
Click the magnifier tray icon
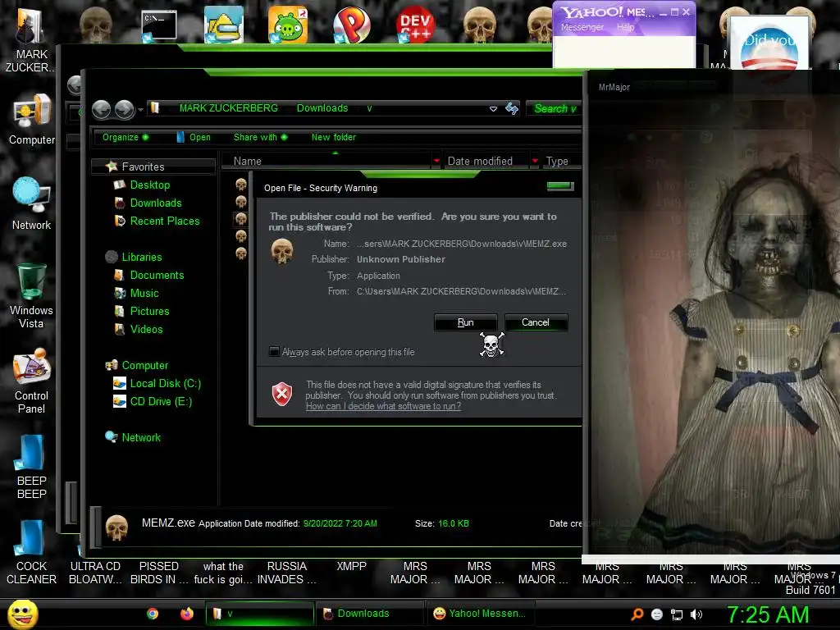tap(637, 614)
